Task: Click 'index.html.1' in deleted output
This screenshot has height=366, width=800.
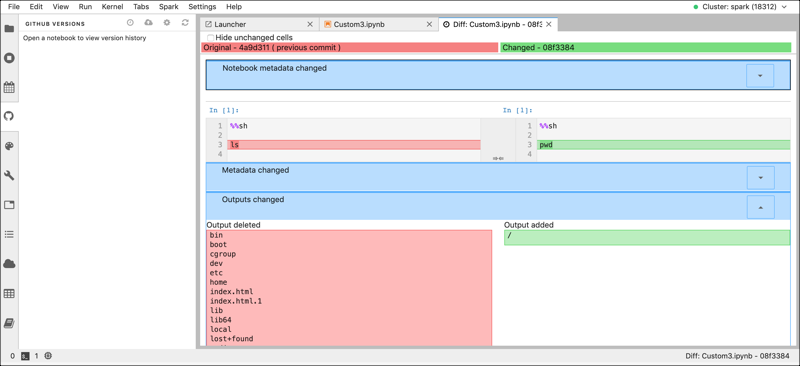Action: [236, 301]
